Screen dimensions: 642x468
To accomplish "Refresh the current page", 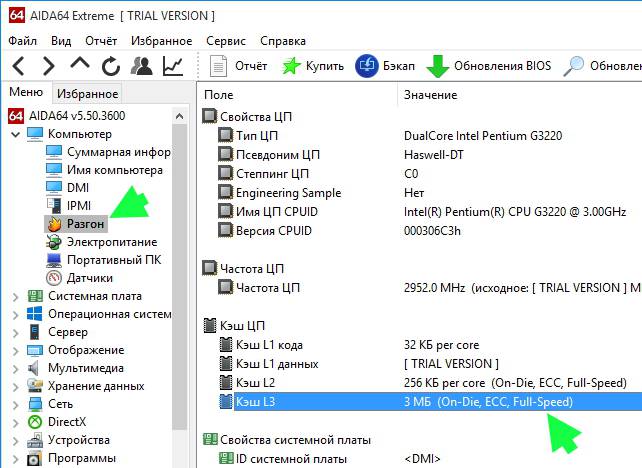I will point(111,66).
